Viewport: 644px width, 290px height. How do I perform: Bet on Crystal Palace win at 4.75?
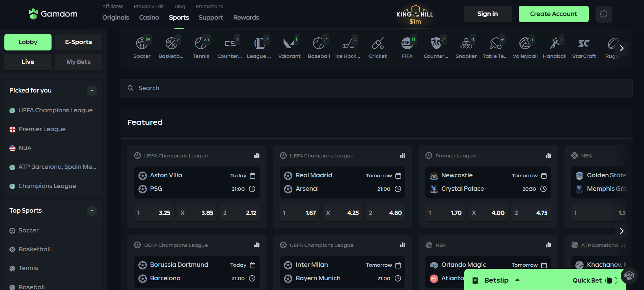pos(531,213)
